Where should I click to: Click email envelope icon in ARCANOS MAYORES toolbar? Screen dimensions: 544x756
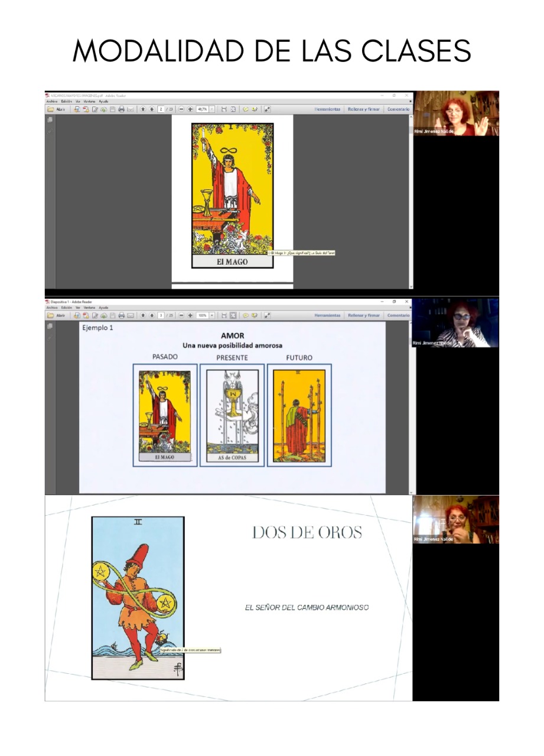click(x=131, y=109)
